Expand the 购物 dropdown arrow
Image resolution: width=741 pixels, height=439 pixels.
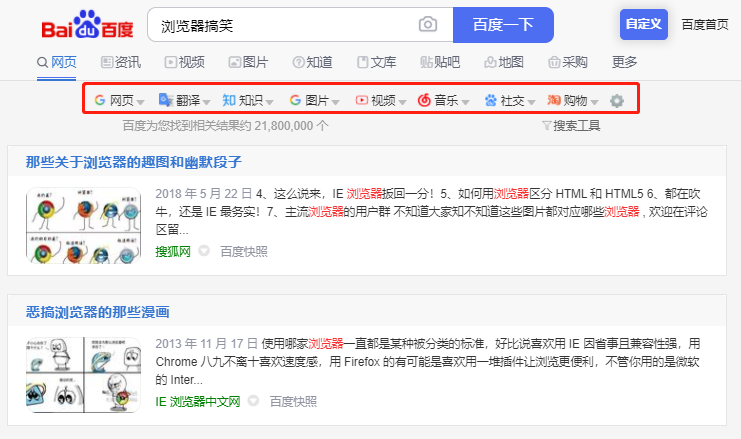click(595, 102)
